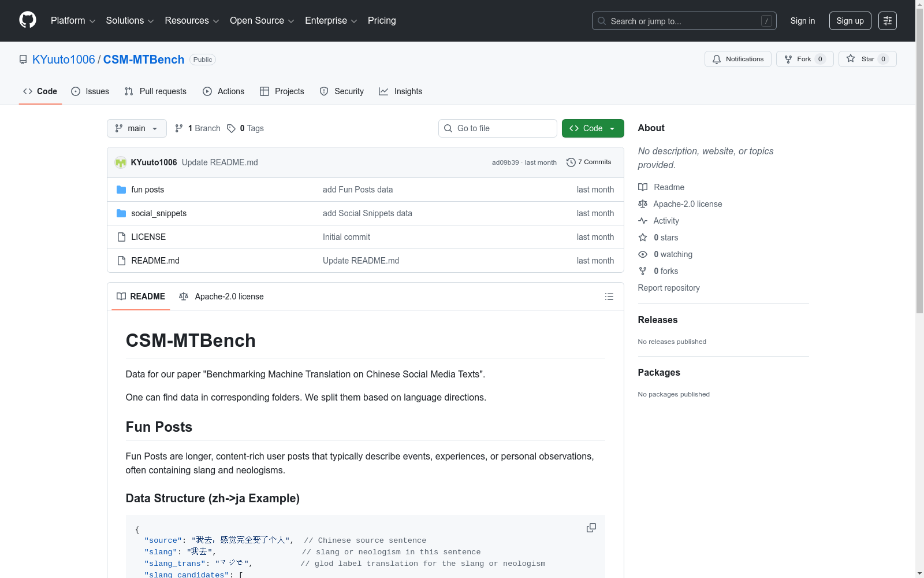Open commit ad09b39 hash link
This screenshot has height=578, width=924.
[505, 162]
